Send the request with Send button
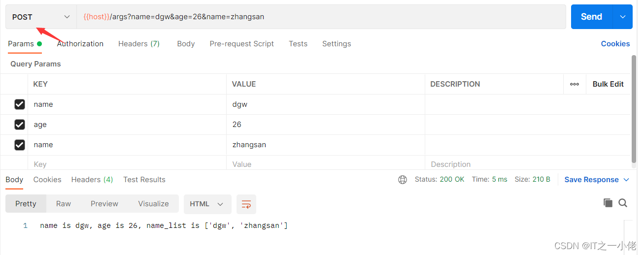 [x=591, y=17]
